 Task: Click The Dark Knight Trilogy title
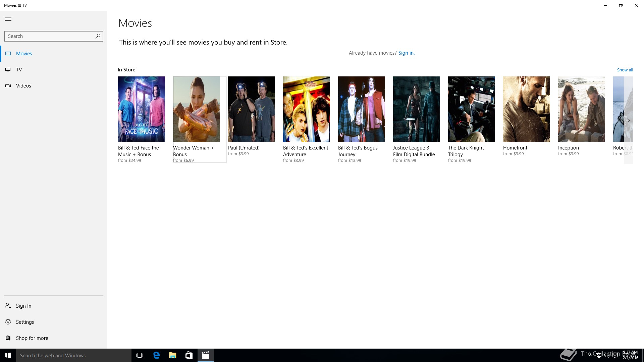point(466,151)
